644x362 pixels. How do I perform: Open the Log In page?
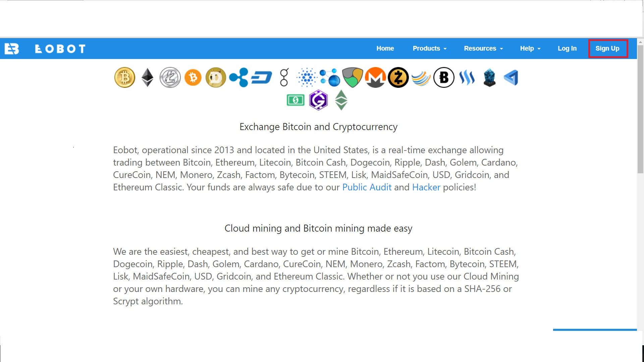click(x=567, y=48)
